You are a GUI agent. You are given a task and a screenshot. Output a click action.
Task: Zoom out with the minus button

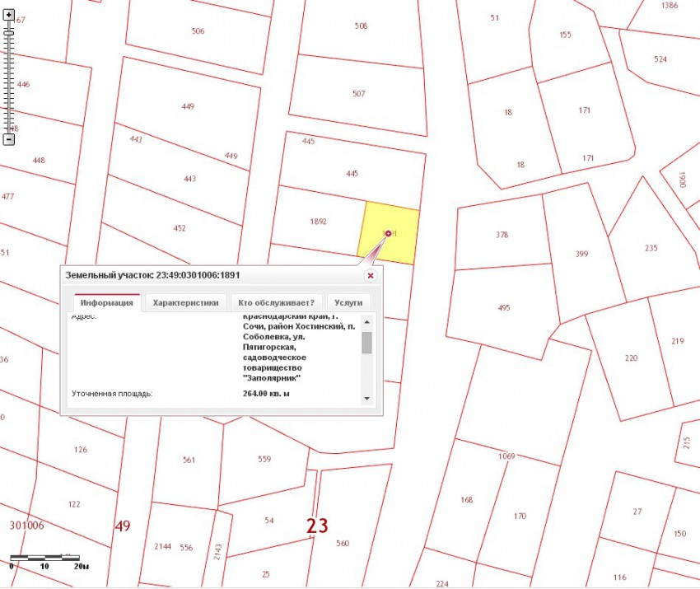point(9,139)
